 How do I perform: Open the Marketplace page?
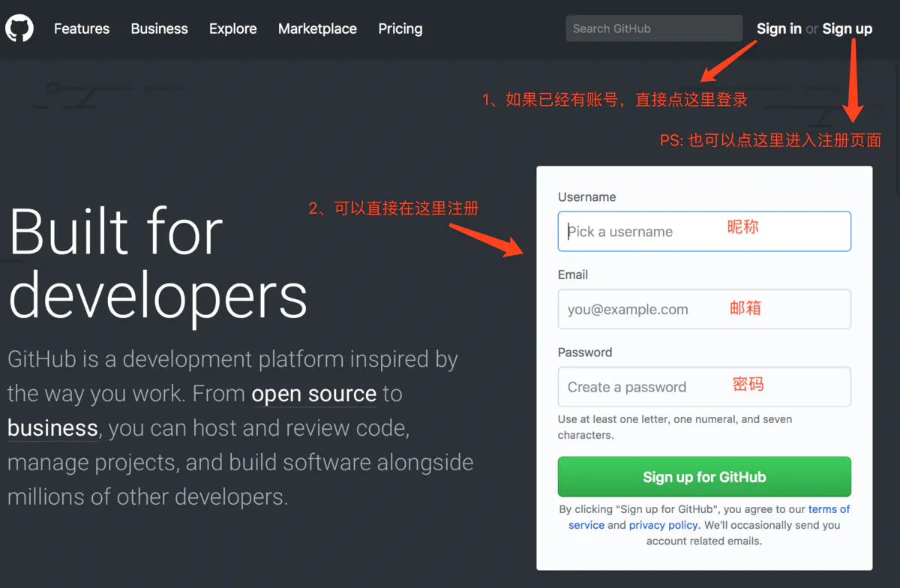317,28
